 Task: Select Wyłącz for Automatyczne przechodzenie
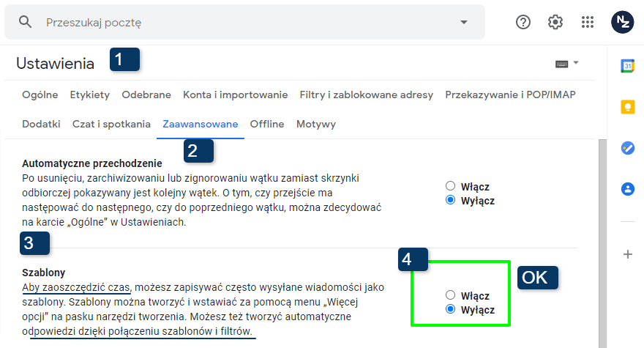451,201
